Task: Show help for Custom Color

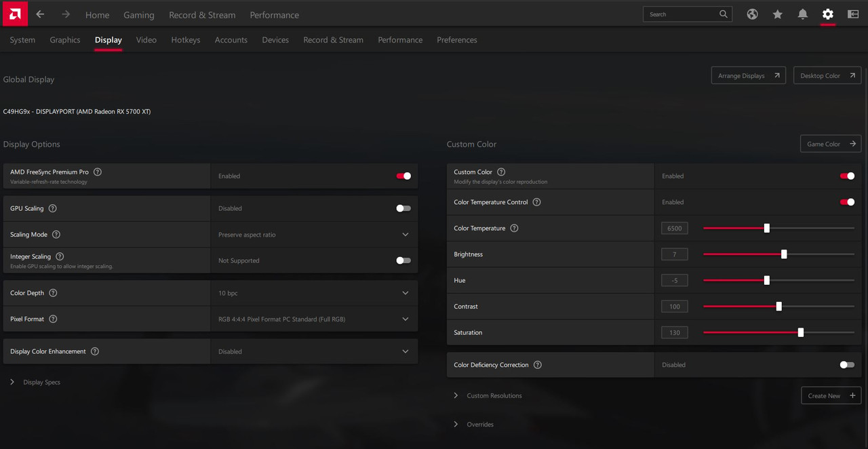Action: point(501,172)
